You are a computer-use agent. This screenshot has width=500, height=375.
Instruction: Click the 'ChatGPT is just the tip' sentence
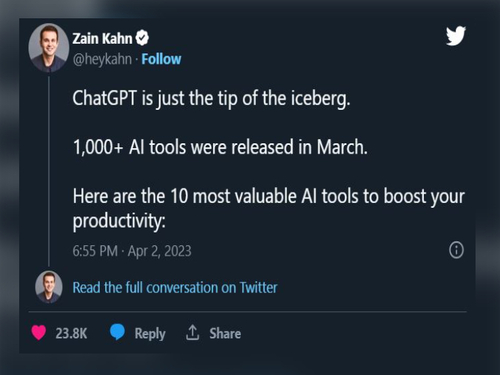click(212, 99)
